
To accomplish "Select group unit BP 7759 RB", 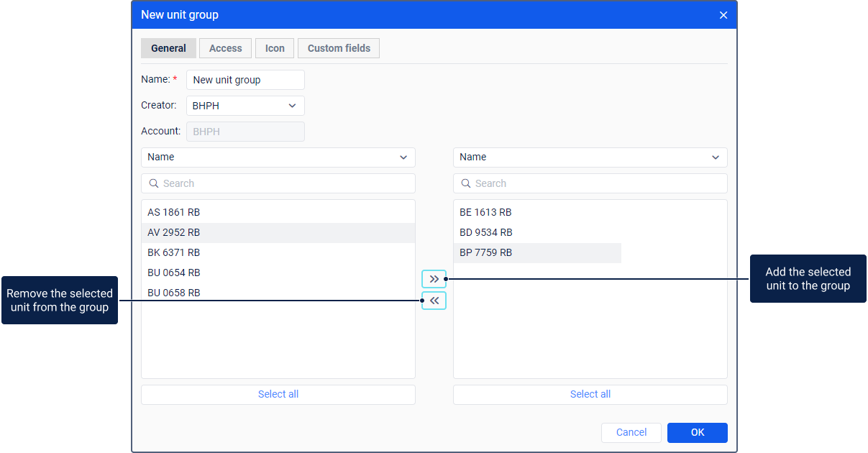I will pyautogui.click(x=537, y=253).
